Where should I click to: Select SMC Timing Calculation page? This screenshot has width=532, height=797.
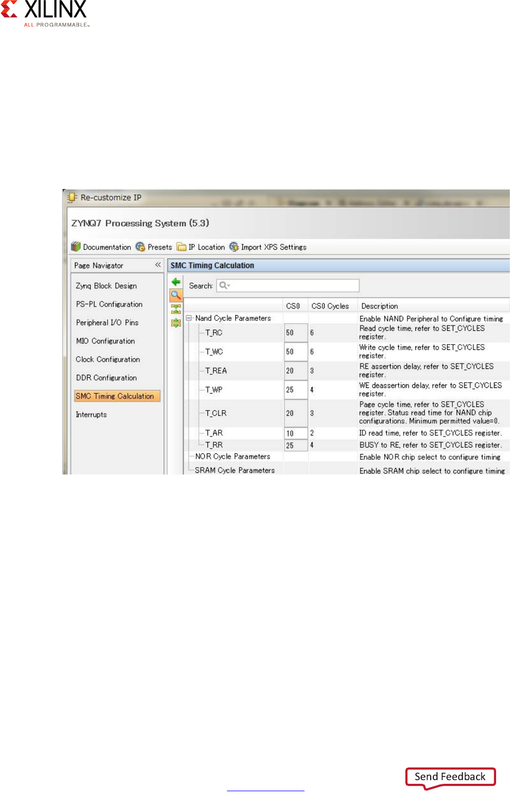point(117,396)
